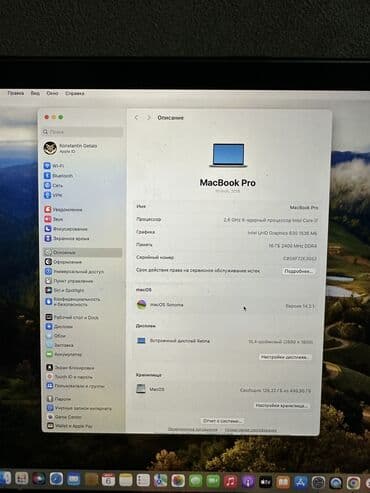This screenshot has width=370, height=493.
Task: Open Справка menu in menu bar
Action: pyautogui.click(x=75, y=93)
